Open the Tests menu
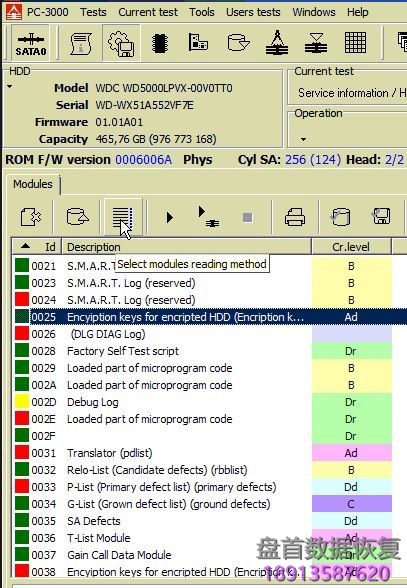Viewport: 407px width, 588px height. coord(93,12)
